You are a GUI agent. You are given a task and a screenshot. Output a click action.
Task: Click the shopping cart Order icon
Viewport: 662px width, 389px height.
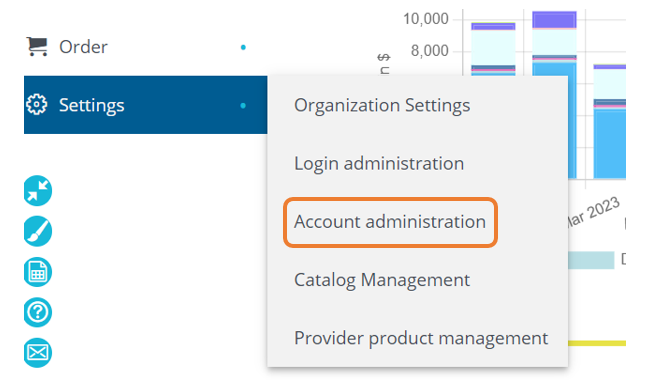[37, 46]
